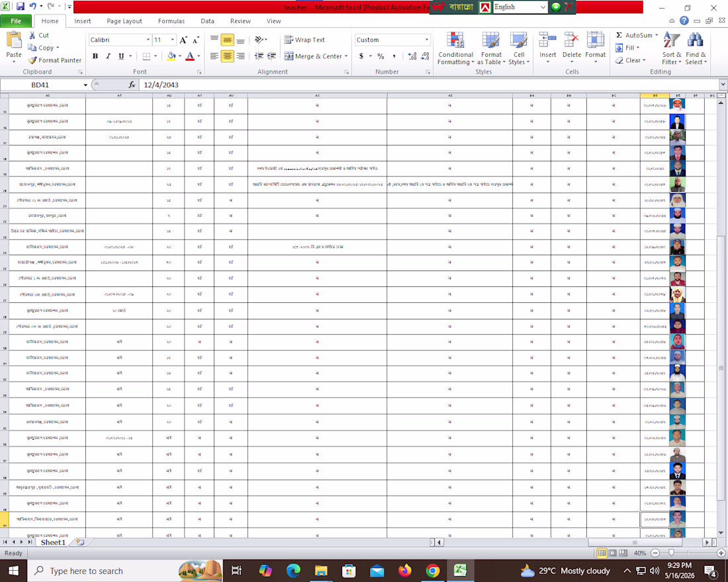
Task: Open the File tab
Action: [x=16, y=21]
